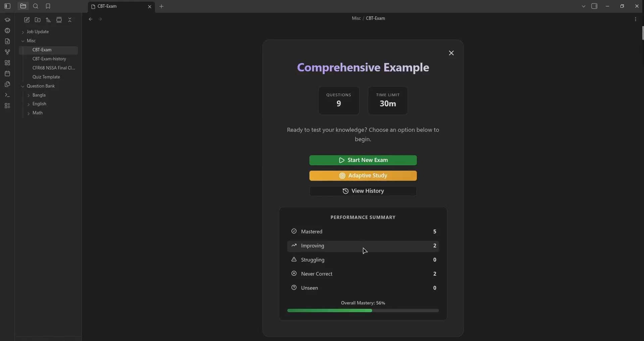This screenshot has width=644, height=341.
Task: Open the command palette terminal icon
Action: (7, 95)
